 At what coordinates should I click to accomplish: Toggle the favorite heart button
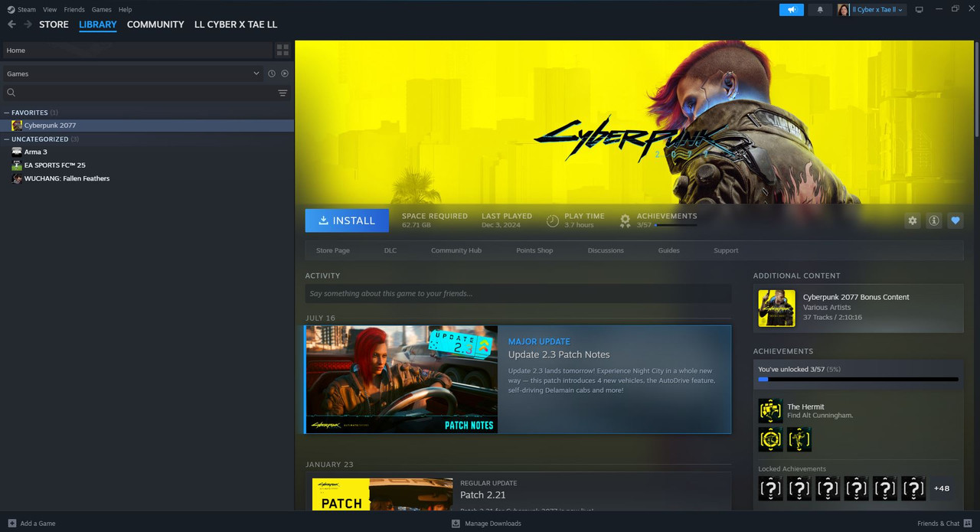coord(955,220)
